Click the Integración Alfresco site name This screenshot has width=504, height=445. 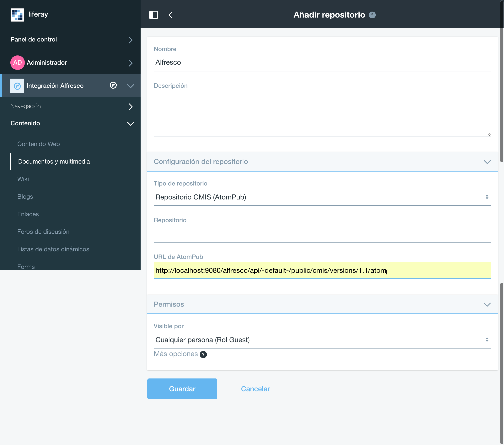55,86
